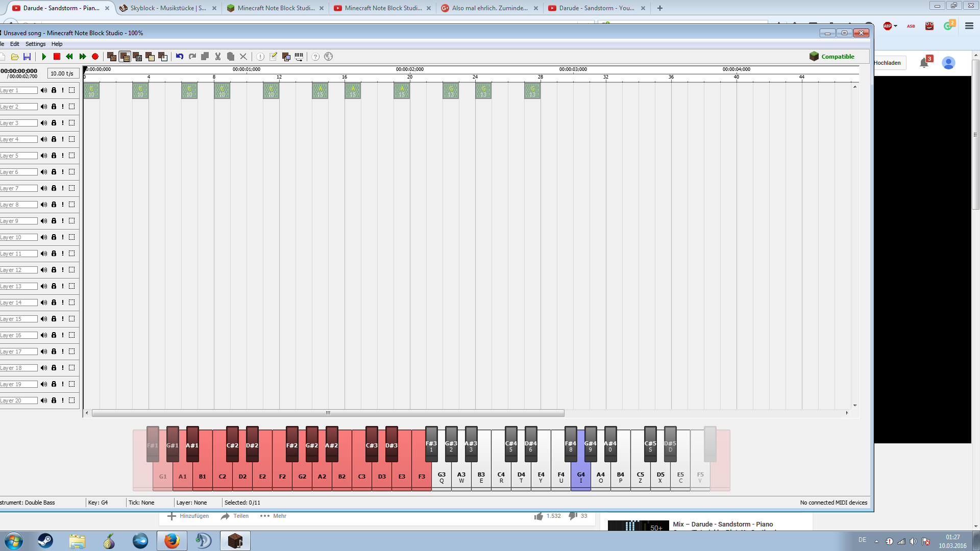This screenshot has width=980, height=551.
Task: Open the Firefox hamburger menu
Action: coord(969,26)
